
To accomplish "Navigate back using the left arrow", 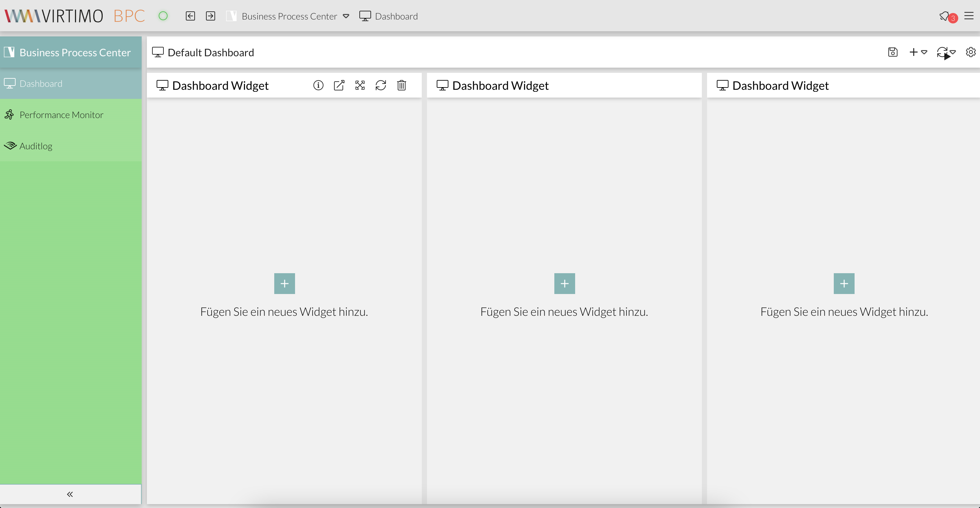I will pos(190,16).
